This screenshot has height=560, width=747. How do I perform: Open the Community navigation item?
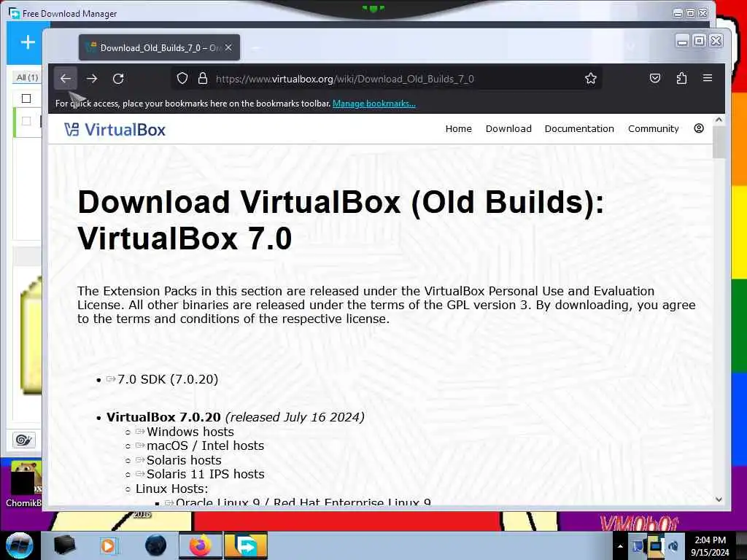click(653, 129)
